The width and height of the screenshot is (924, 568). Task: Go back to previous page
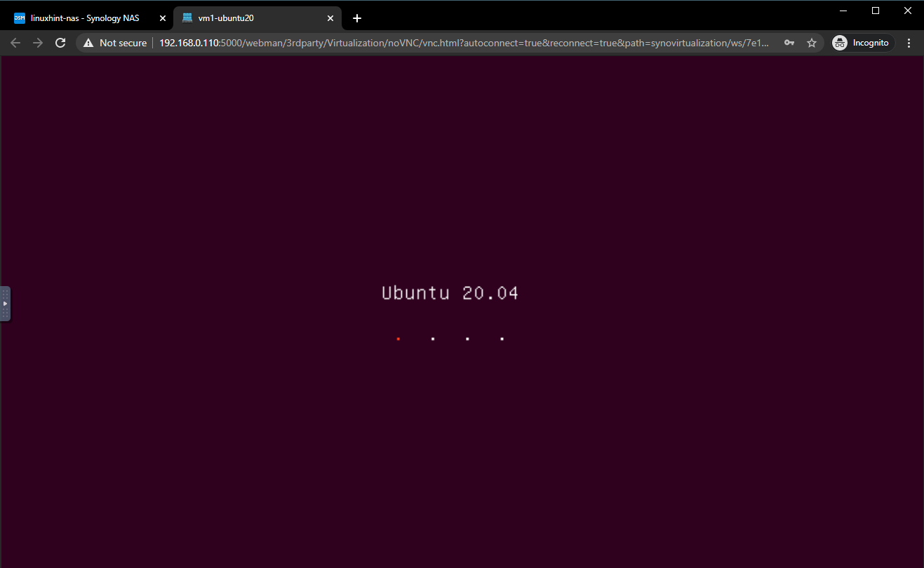point(15,43)
